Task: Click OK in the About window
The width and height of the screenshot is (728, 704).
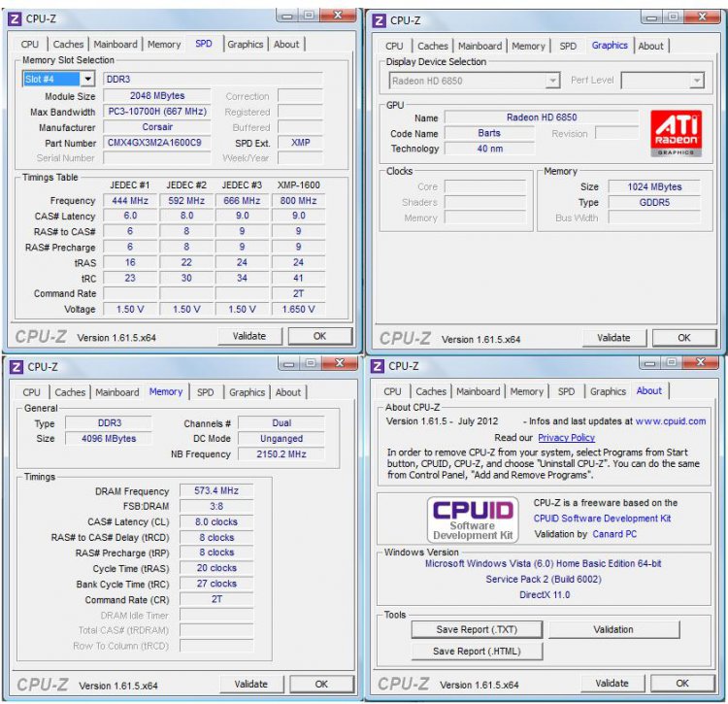Action: pos(682,683)
